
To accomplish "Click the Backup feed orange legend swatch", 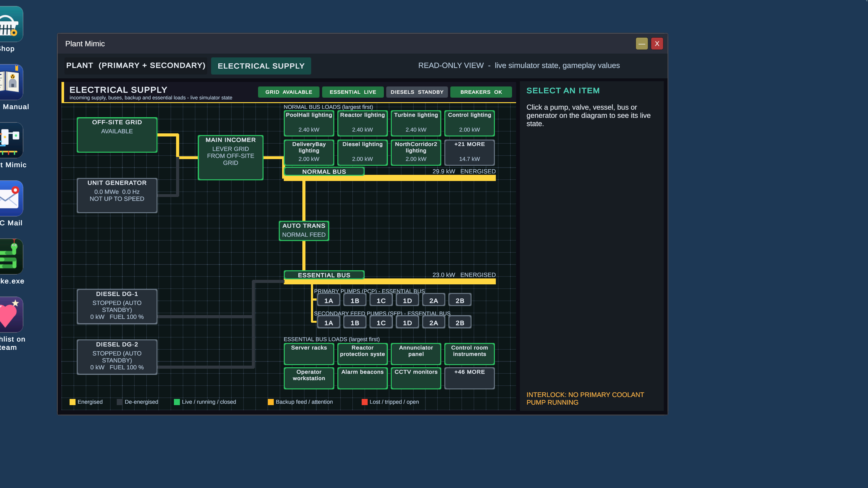I will [271, 402].
